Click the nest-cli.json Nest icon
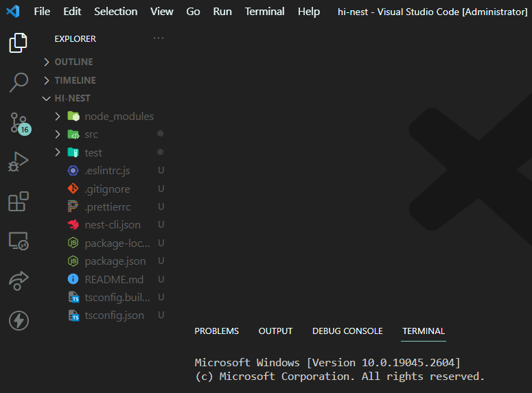This screenshot has width=532, height=393. [73, 224]
